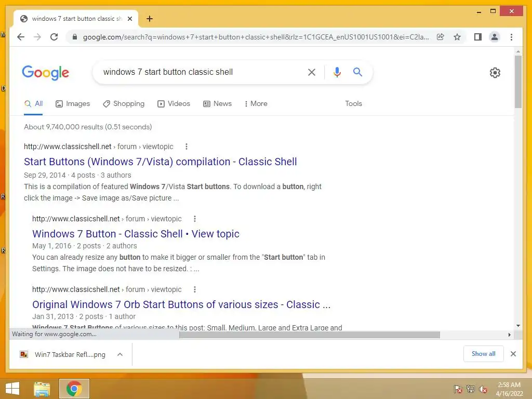Switch to Images results

(73, 104)
